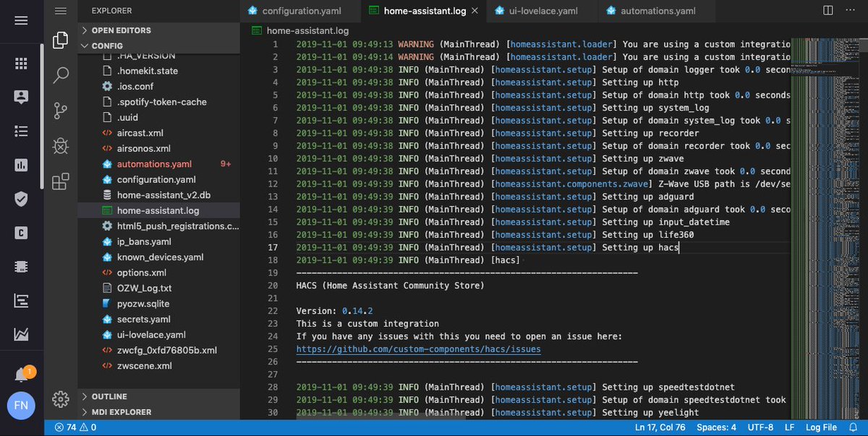The image size is (868, 436).
Task: Open ui-lovelace.yaml in the file tree
Action: (x=159, y=335)
